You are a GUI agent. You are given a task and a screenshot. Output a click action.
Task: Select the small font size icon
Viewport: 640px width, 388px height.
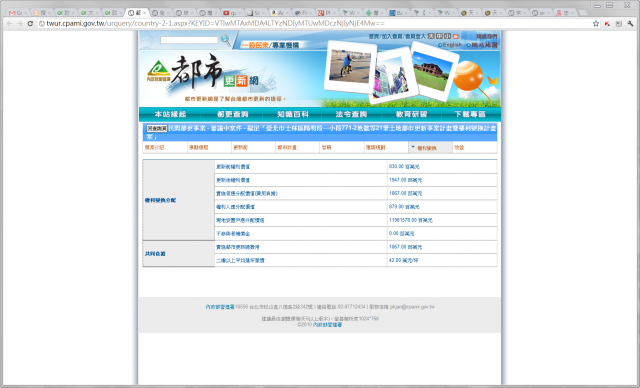[447, 36]
